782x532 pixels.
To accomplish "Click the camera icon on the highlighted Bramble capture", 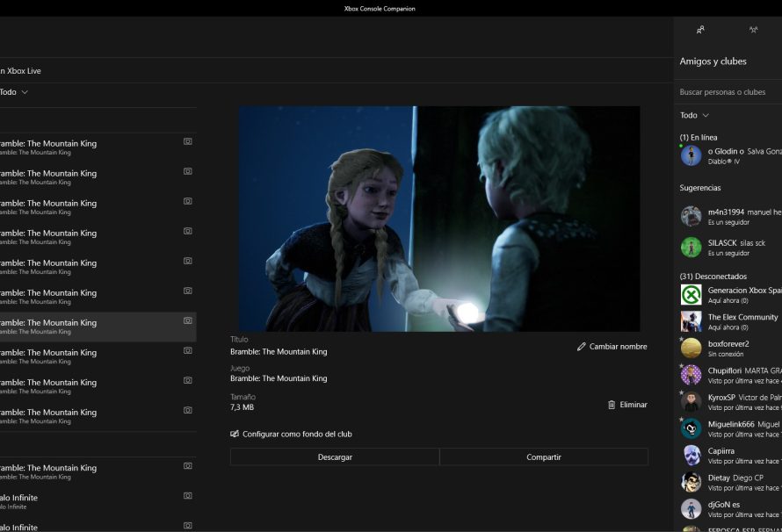I will point(187,323).
